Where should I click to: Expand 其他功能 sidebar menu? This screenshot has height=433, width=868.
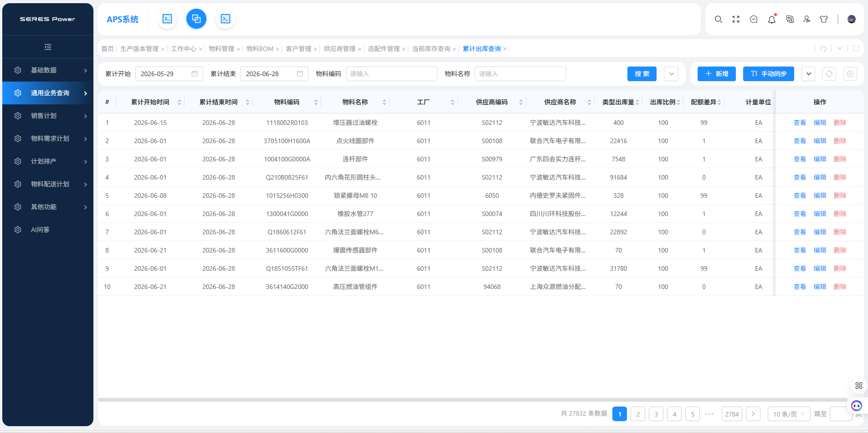click(x=48, y=207)
